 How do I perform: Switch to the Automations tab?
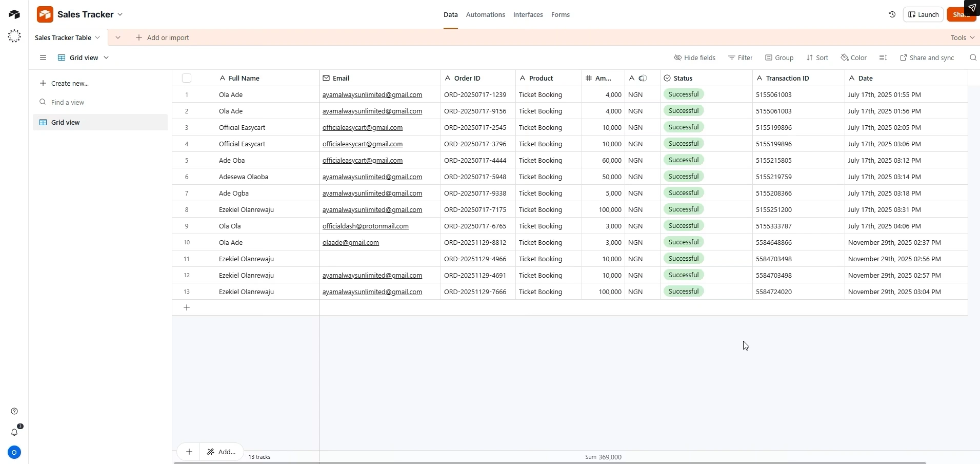click(485, 15)
